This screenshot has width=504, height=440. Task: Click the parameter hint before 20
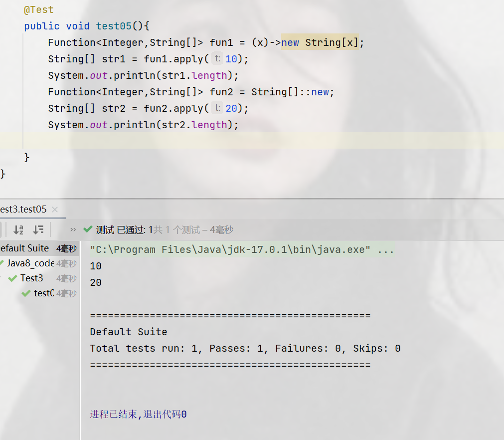pyautogui.click(x=218, y=108)
